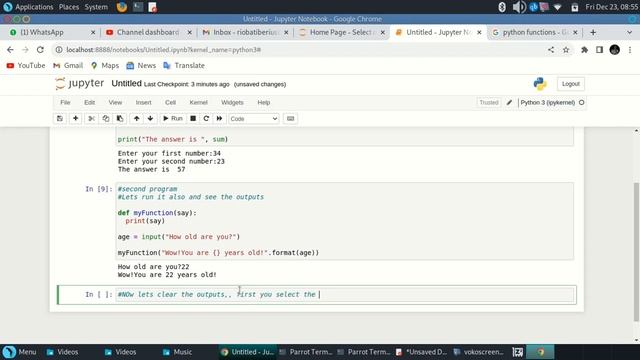Switch to the Music taskbar window
The width and height of the screenshot is (640, 360).
tap(177, 352)
